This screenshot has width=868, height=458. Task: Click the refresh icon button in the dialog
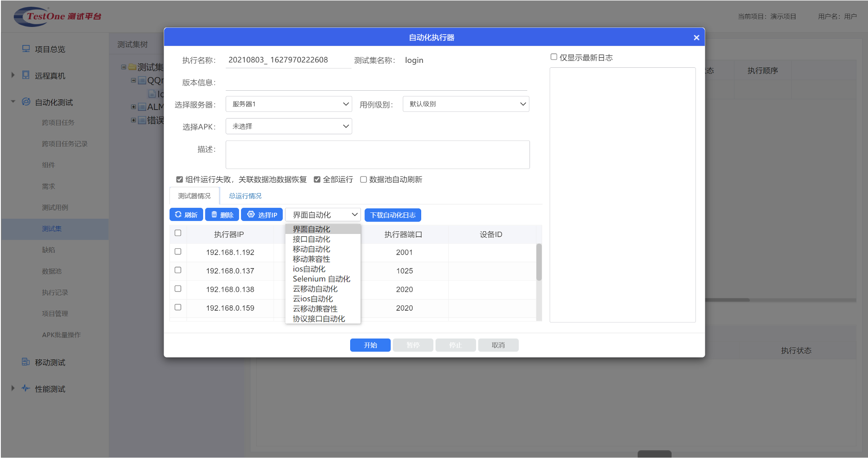coord(186,215)
